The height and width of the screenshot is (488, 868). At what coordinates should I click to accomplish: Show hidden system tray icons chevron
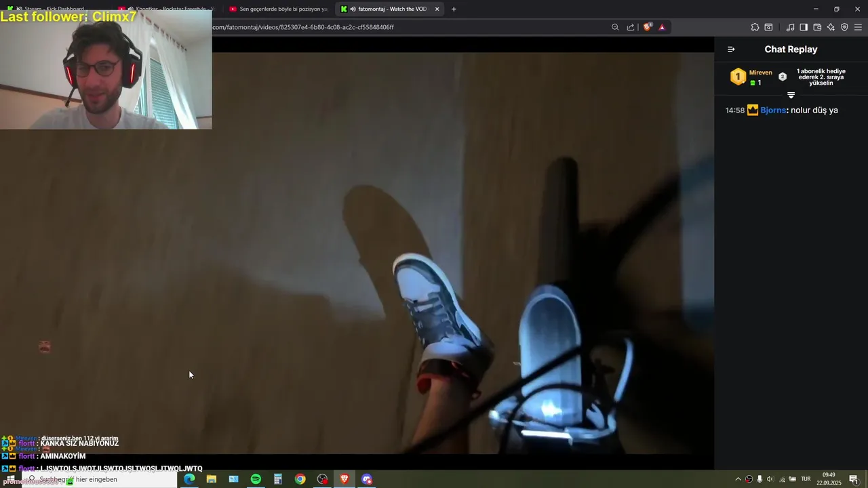(x=738, y=479)
